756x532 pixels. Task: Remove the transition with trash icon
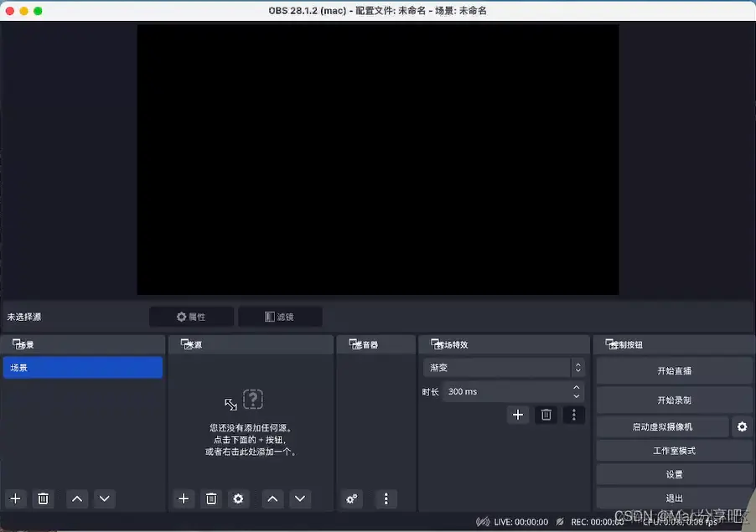pos(546,415)
